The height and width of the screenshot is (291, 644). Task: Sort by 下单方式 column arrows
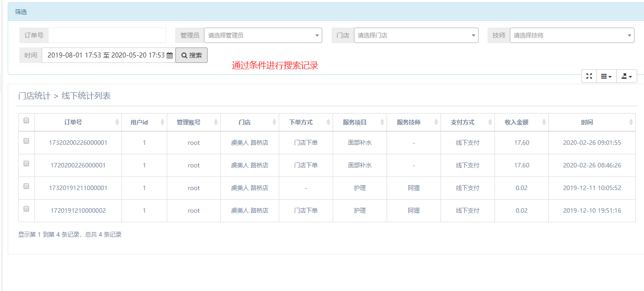pyautogui.click(x=329, y=122)
